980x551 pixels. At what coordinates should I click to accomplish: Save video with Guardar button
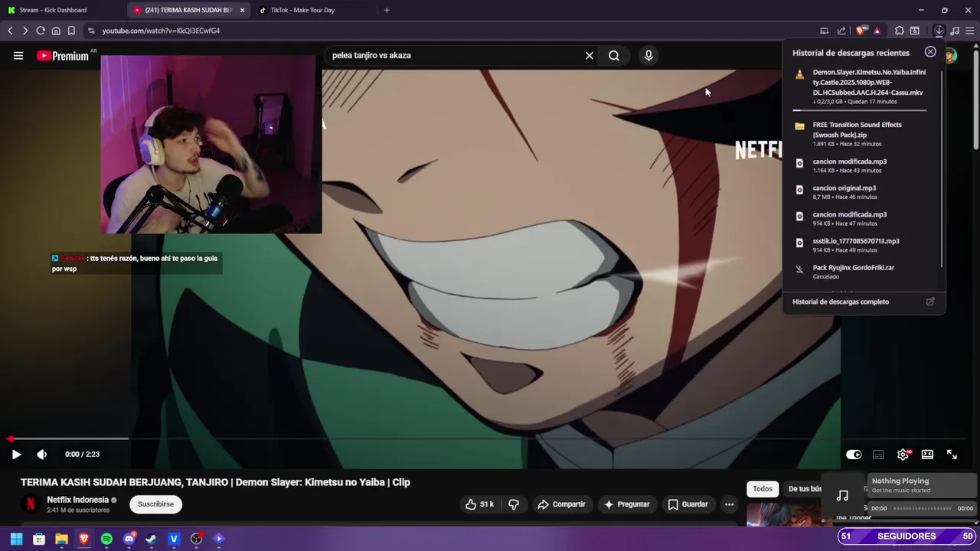tap(688, 504)
